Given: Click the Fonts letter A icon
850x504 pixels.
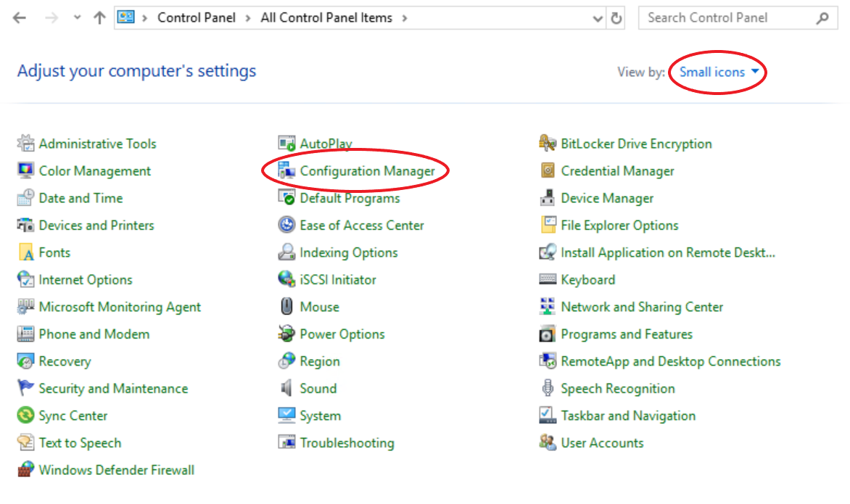Looking at the screenshot, I should pyautogui.click(x=25, y=252).
